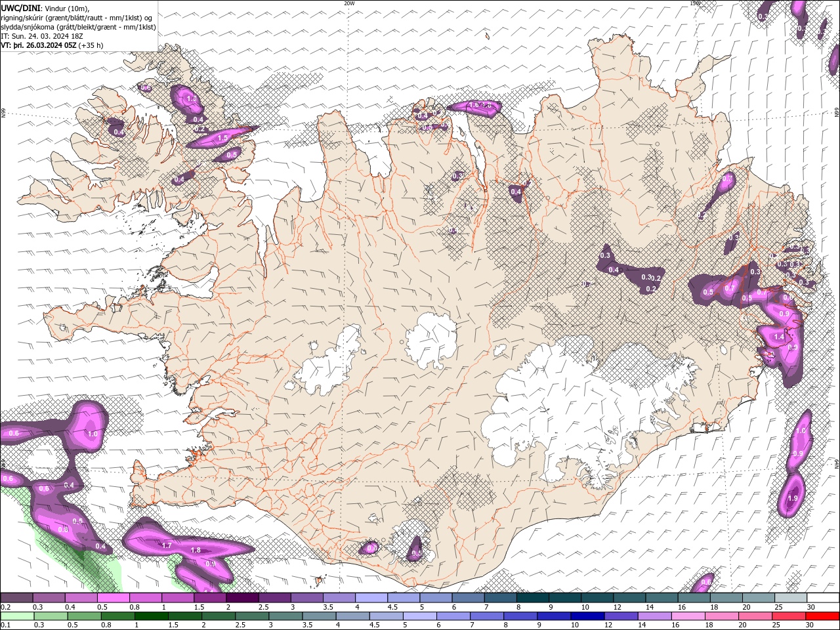
Task: Click the '0.2' value starting the upper legend
Action: 5,607
